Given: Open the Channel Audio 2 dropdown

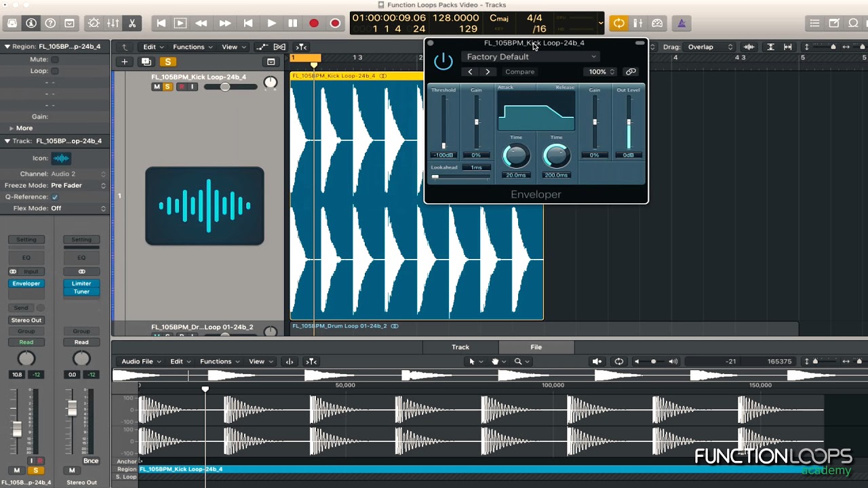Looking at the screenshot, I should click(x=78, y=174).
